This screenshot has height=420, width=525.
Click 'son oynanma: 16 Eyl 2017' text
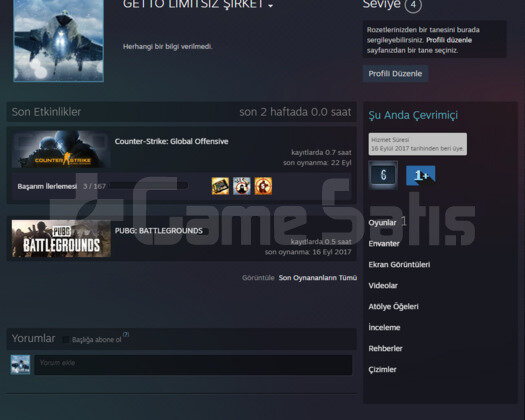(x=308, y=252)
